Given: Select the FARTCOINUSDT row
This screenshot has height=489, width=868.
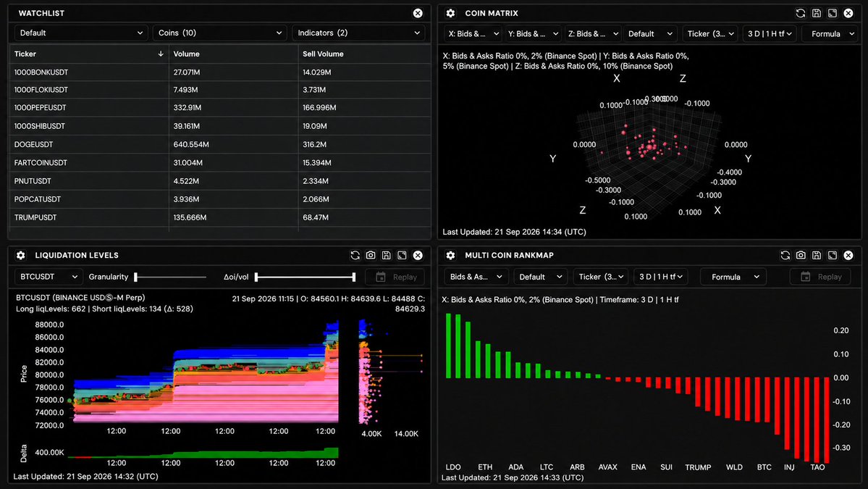Looking at the screenshot, I should click(x=220, y=162).
